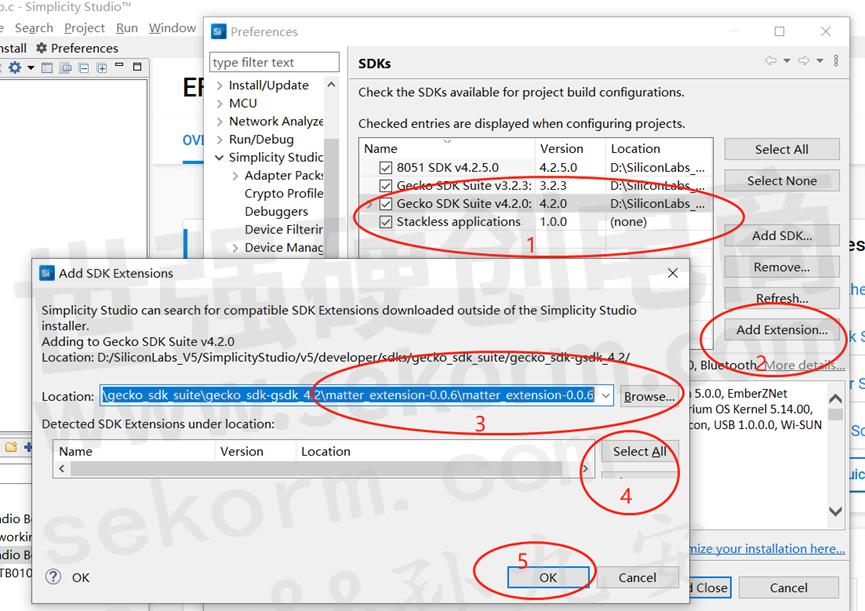Click the help question mark icon in dialog
Image resolution: width=865 pixels, height=611 pixels.
pyautogui.click(x=53, y=577)
